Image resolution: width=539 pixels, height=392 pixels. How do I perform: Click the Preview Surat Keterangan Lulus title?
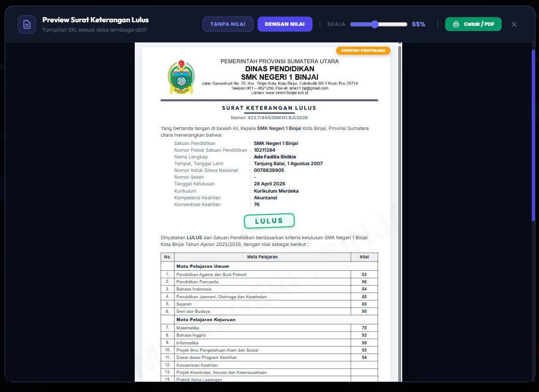pyautogui.click(x=95, y=20)
